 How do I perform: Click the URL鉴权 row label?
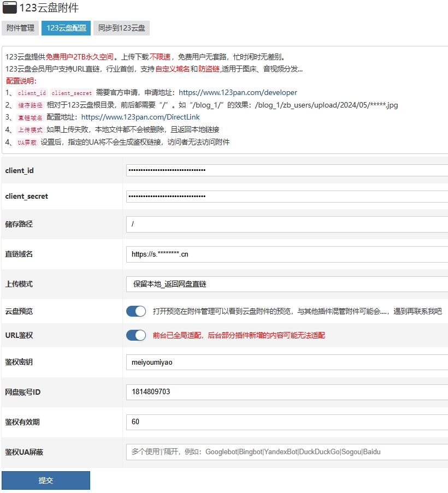tap(19, 335)
